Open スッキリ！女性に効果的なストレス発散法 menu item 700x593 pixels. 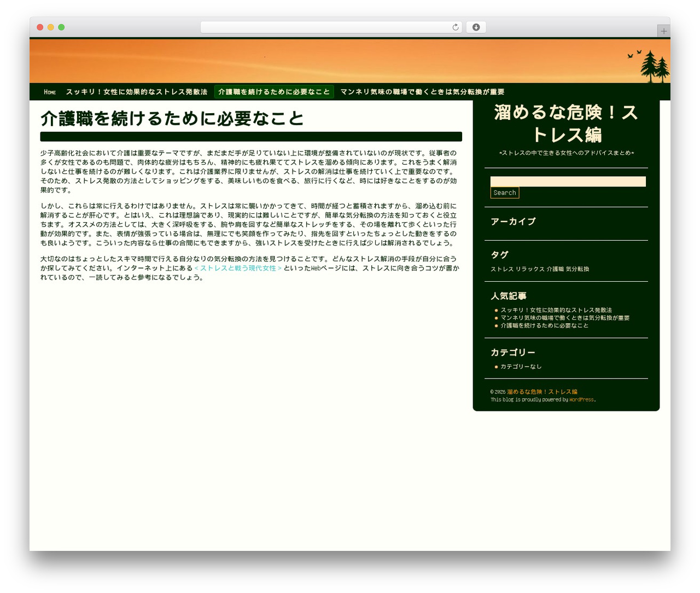coord(137,92)
